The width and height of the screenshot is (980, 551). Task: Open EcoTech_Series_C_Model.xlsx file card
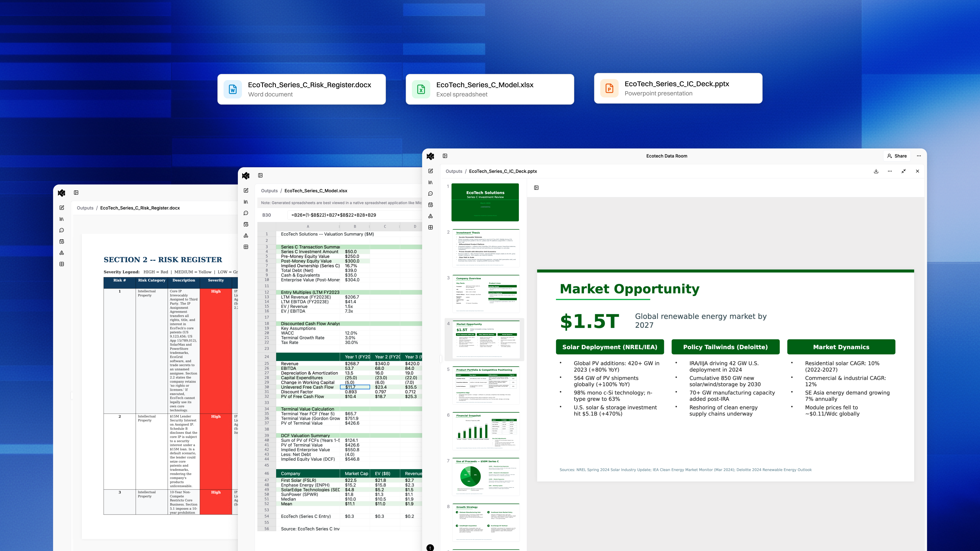coord(490,89)
